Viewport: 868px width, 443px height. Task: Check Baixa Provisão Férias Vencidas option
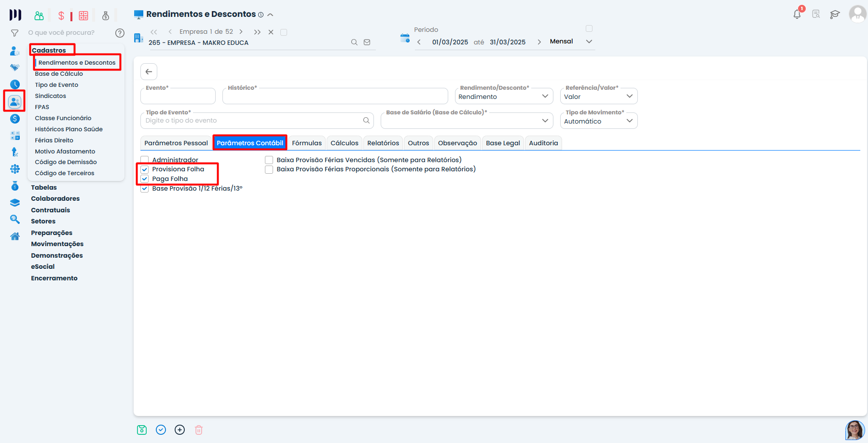(269, 160)
